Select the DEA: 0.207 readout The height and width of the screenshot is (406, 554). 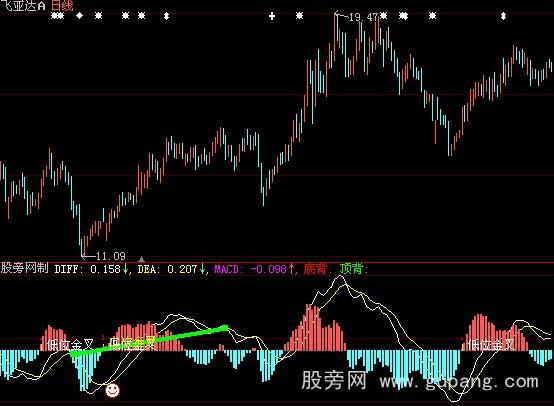pyautogui.click(x=167, y=269)
